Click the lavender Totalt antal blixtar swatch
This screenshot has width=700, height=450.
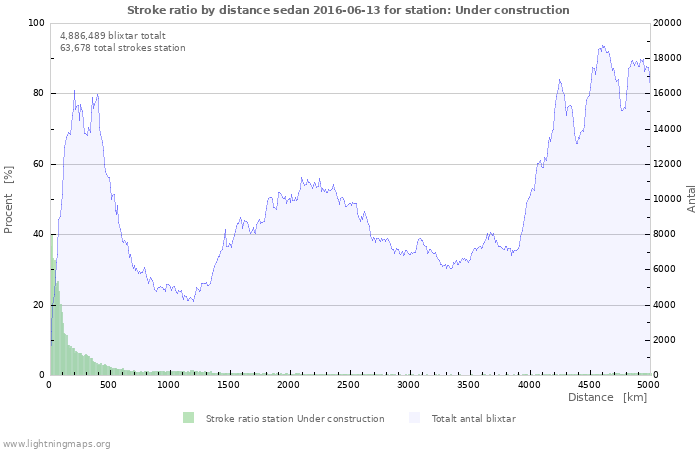[x=415, y=418]
